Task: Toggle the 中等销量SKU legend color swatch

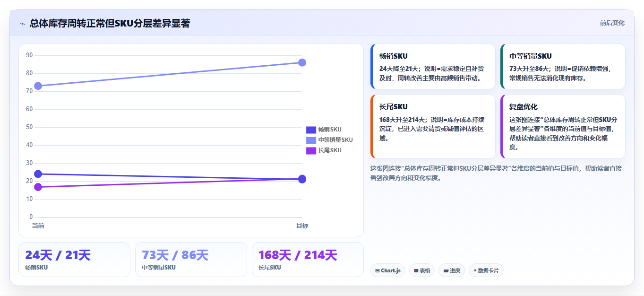Action: [311, 140]
